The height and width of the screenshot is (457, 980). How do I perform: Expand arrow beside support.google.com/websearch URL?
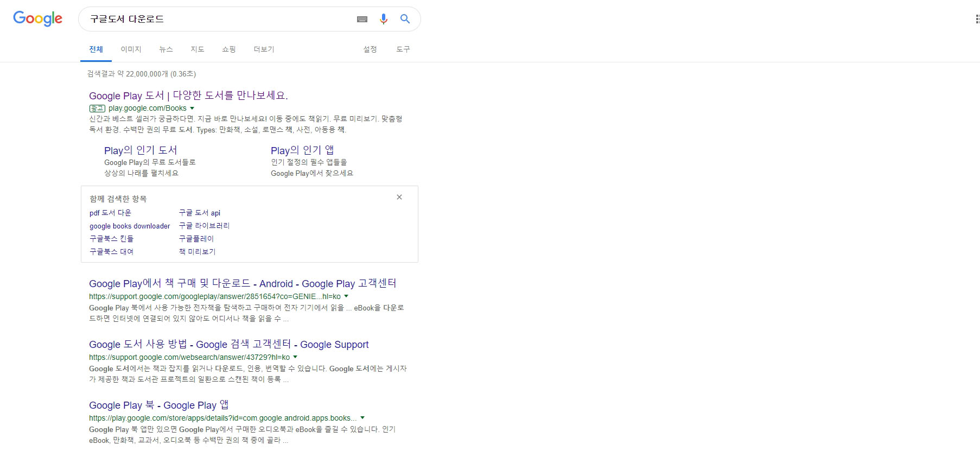[x=295, y=357]
